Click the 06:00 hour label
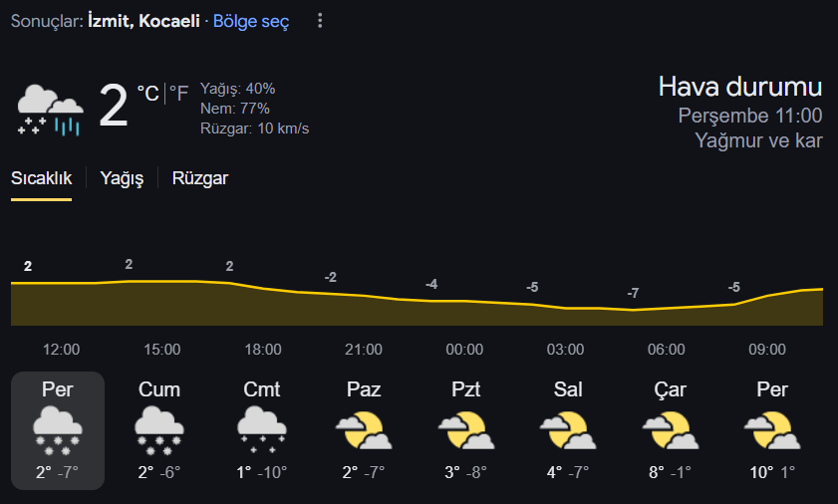This screenshot has height=504, width=838. (x=666, y=350)
